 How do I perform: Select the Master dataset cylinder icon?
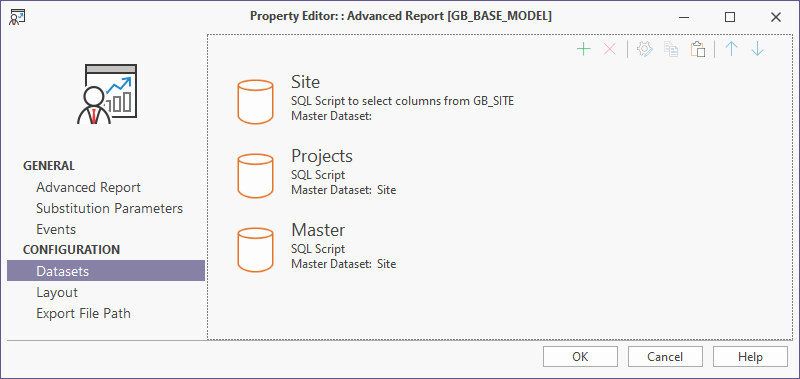(256, 250)
